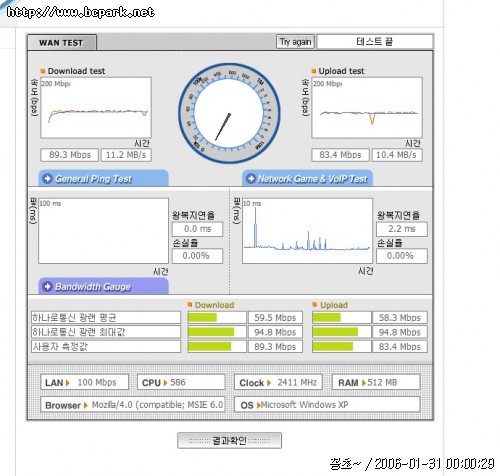Image resolution: width=500 pixels, height=476 pixels.
Task: Click the 83.4 Mbps user upload value in gauge table
Action: (400, 346)
